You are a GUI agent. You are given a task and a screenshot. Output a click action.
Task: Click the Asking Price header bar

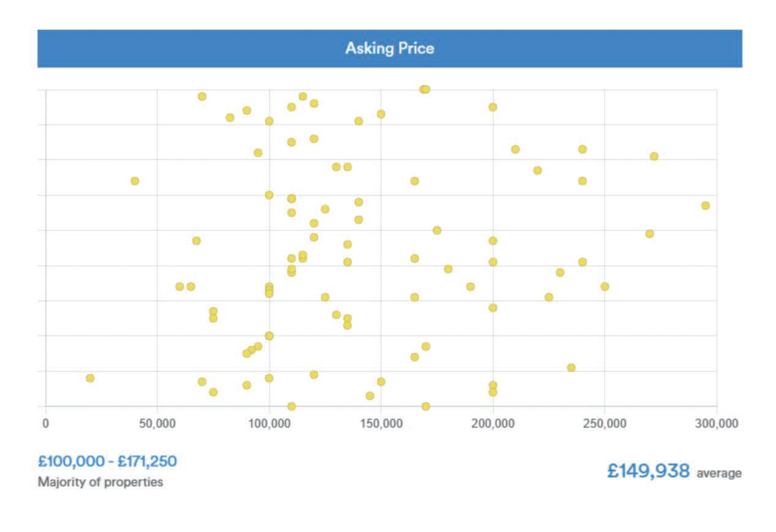[389, 48]
